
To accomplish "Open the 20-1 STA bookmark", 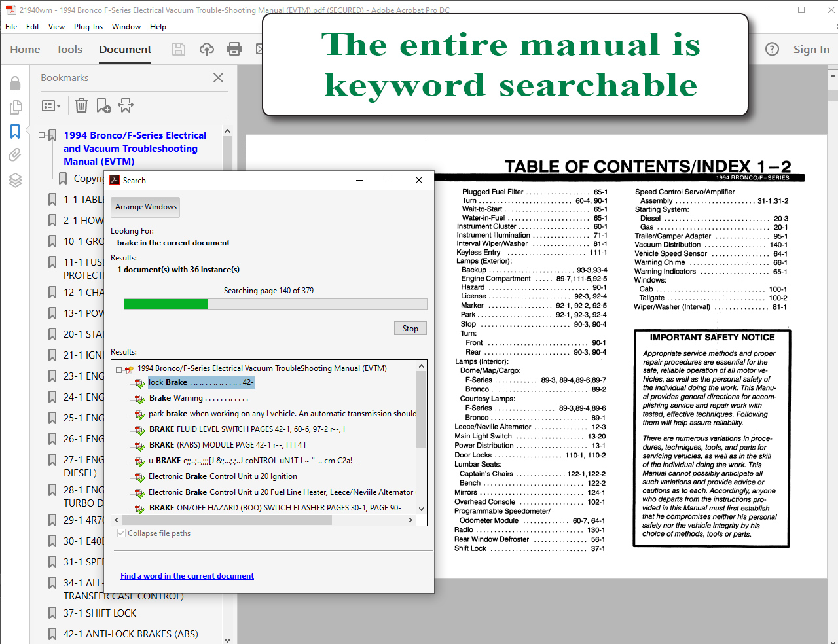I will coord(83,334).
